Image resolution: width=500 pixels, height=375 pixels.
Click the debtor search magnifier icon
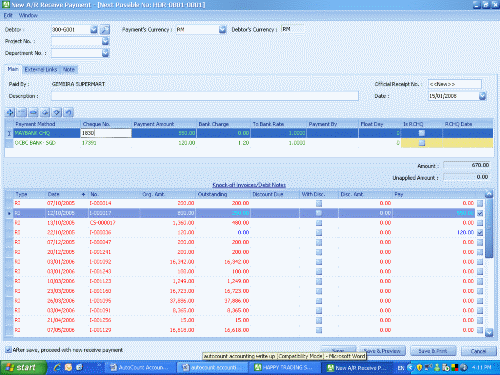point(105,30)
